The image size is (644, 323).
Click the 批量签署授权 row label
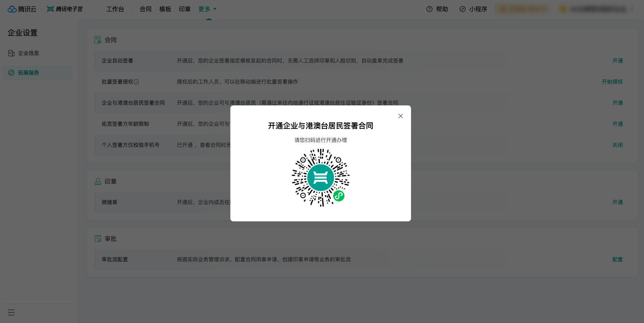point(117,82)
